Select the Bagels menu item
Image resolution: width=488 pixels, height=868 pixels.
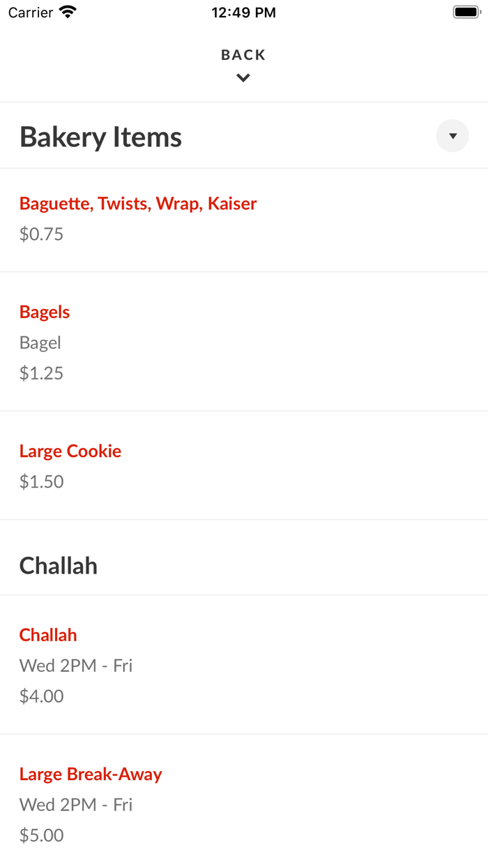(x=44, y=311)
